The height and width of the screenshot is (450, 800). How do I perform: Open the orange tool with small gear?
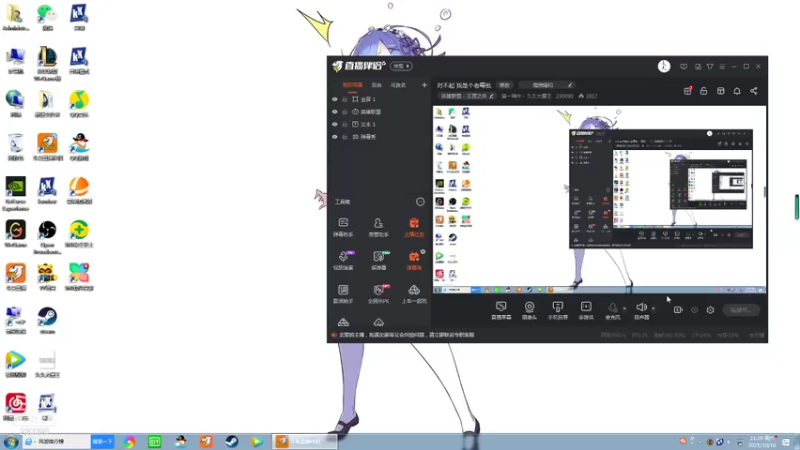tap(414, 260)
